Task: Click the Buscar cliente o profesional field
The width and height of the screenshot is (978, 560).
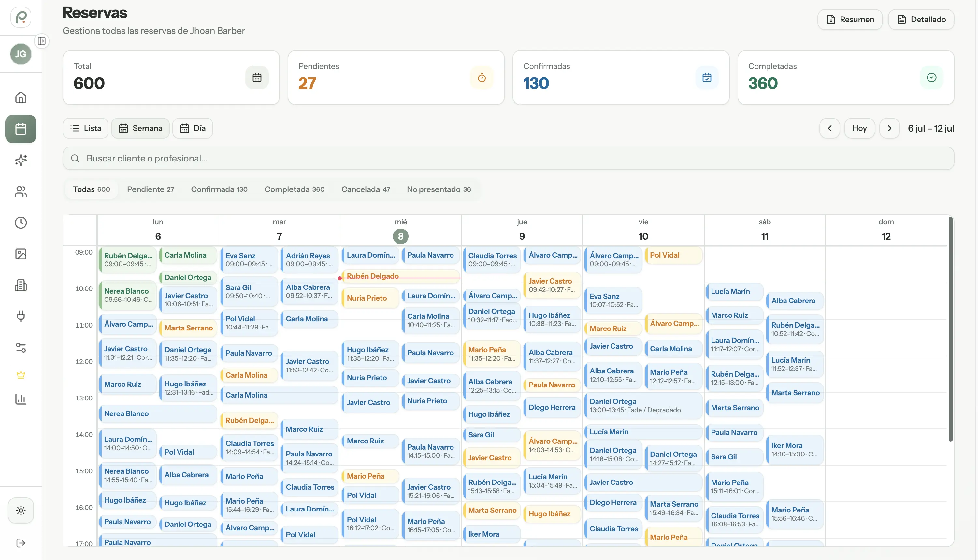Action: (x=508, y=158)
